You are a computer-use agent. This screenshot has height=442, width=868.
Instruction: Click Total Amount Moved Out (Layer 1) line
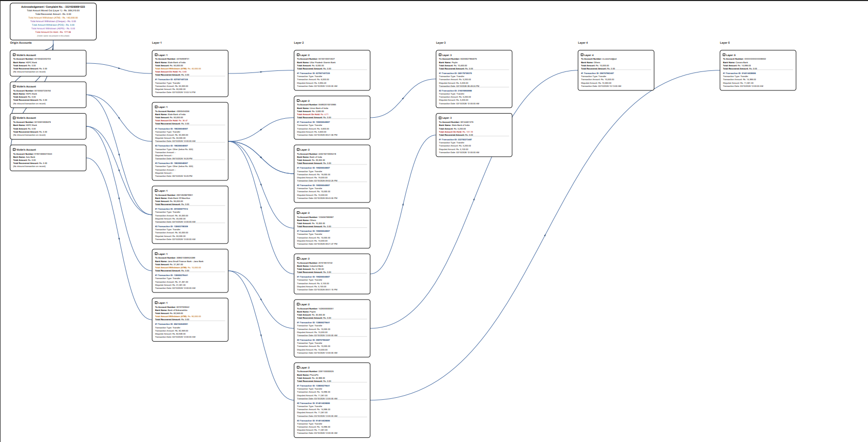point(53,10)
